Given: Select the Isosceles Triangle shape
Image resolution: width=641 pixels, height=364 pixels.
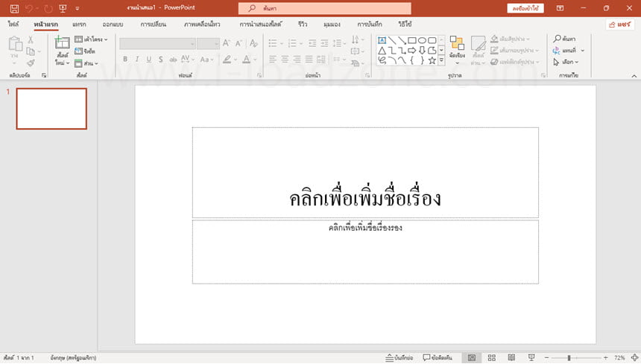Looking at the screenshot, I should (382, 51).
